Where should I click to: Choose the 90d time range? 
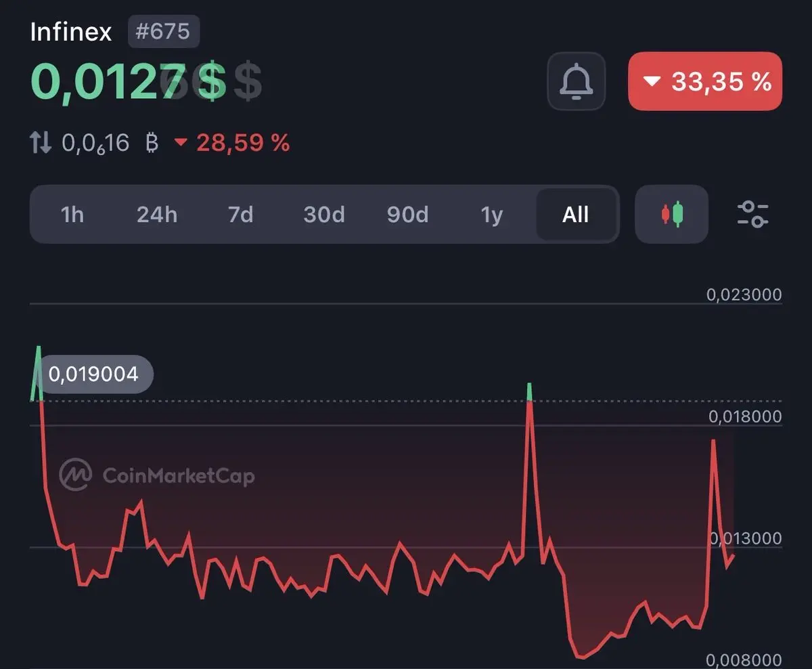pyautogui.click(x=407, y=215)
